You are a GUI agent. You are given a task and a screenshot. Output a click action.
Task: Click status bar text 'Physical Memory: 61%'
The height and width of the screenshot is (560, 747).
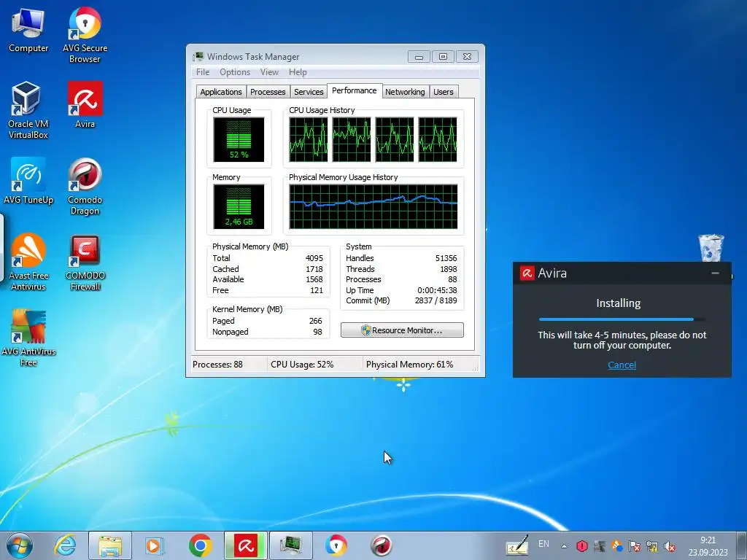(409, 365)
